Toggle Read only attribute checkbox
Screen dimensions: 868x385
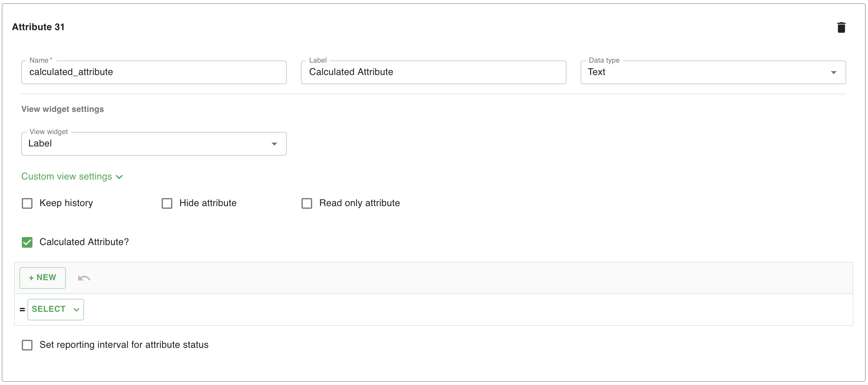[307, 203]
